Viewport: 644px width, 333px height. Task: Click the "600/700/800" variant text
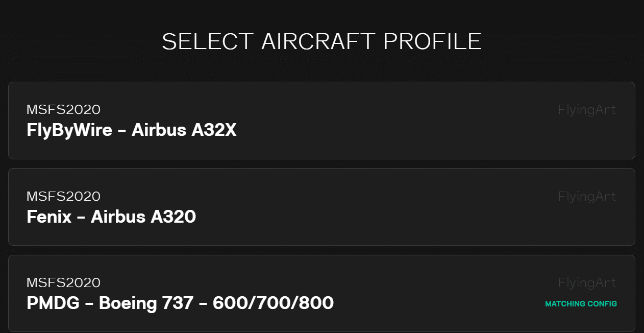[273, 303]
